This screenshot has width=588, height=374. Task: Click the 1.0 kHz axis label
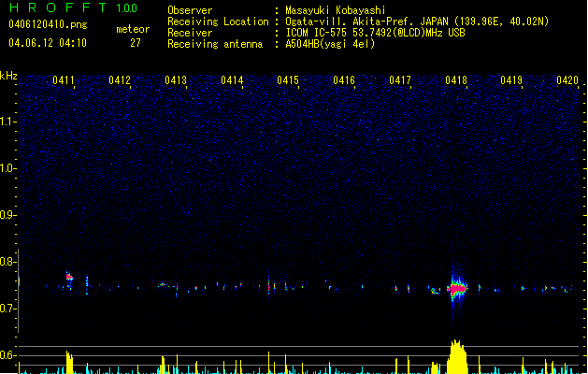pos(7,168)
